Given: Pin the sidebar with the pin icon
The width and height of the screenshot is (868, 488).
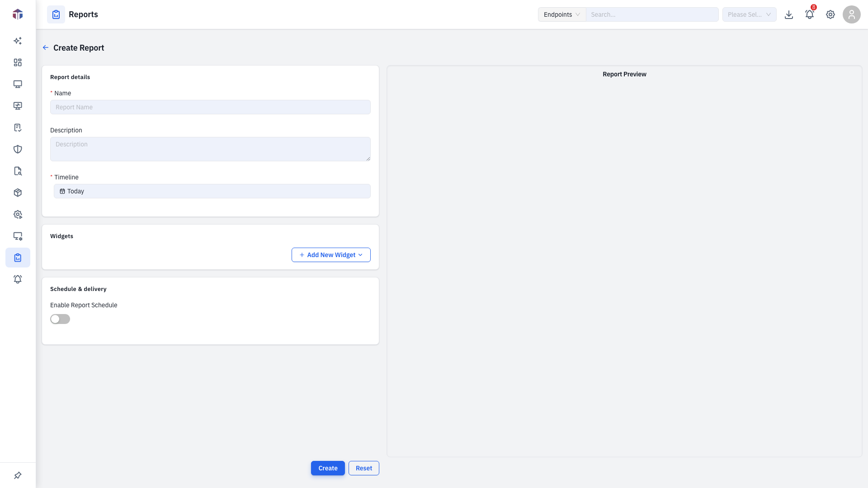Looking at the screenshot, I should (x=18, y=475).
